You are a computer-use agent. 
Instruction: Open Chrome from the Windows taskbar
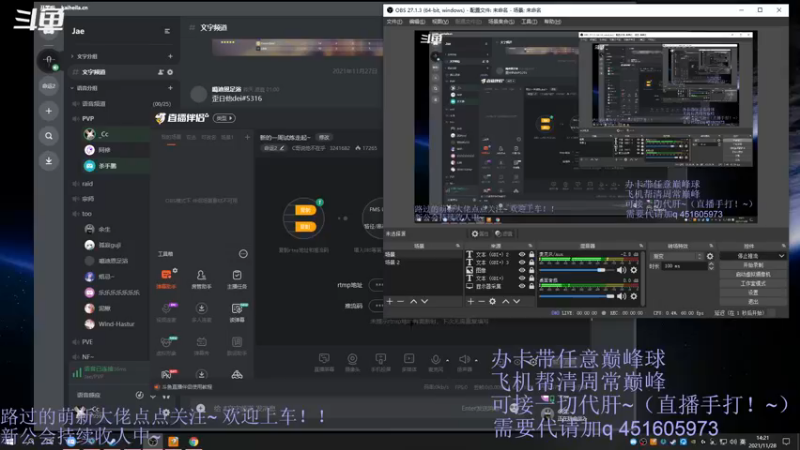click(x=193, y=441)
